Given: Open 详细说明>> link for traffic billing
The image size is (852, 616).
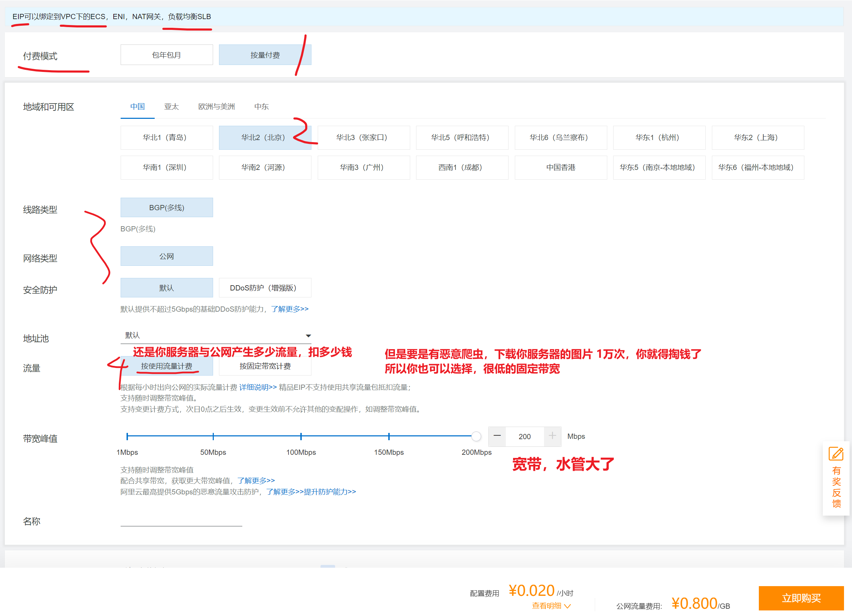Looking at the screenshot, I should tap(258, 387).
